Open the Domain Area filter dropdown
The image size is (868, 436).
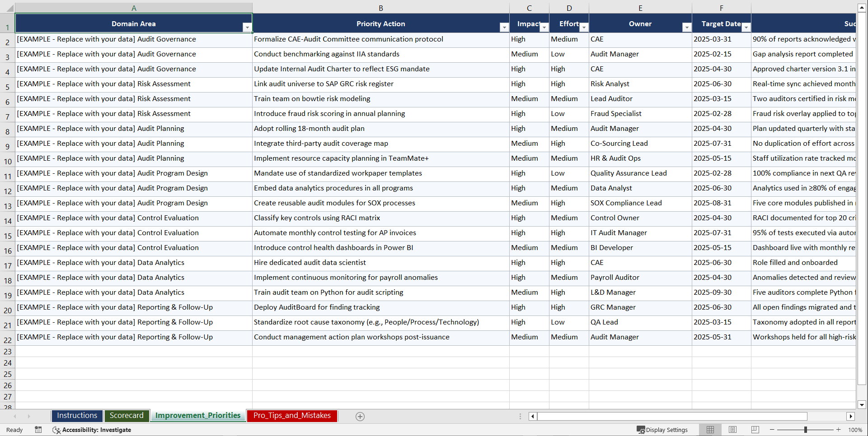click(x=248, y=27)
